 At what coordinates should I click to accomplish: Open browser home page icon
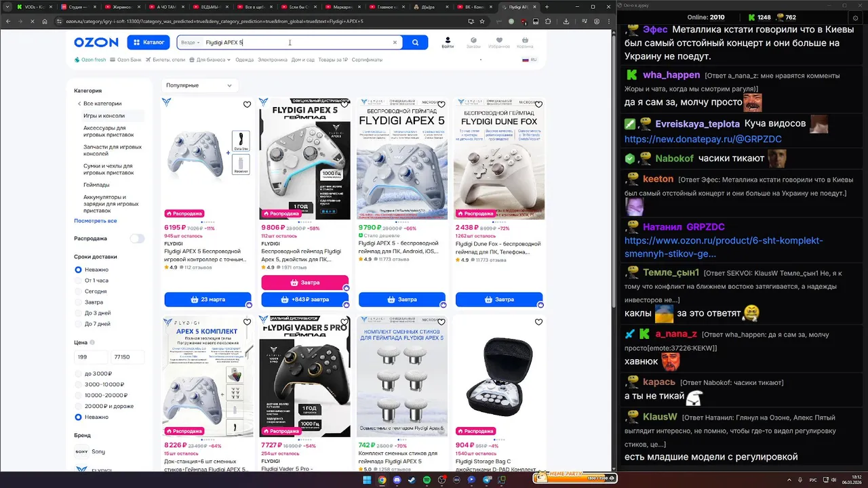44,21
